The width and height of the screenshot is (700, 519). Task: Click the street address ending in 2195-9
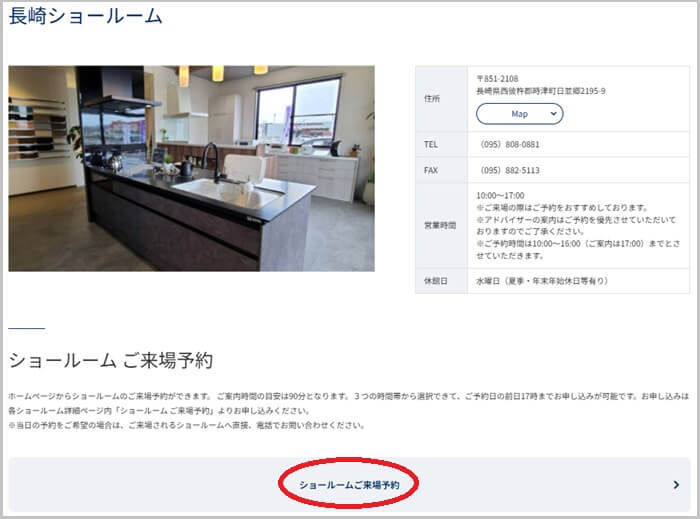[540, 91]
